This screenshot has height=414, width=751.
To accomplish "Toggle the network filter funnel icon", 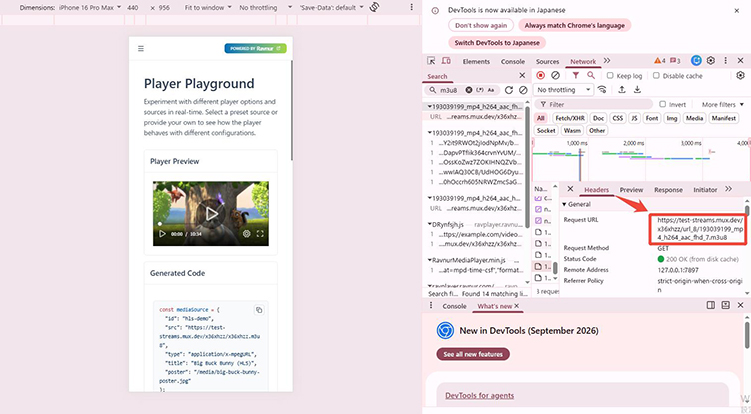I will coord(576,75).
